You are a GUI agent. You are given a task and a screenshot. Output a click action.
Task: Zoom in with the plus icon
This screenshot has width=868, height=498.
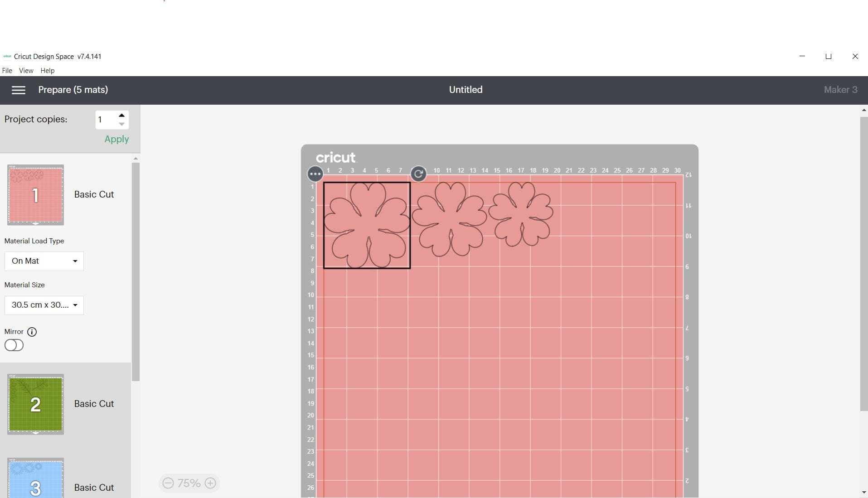[x=210, y=483]
